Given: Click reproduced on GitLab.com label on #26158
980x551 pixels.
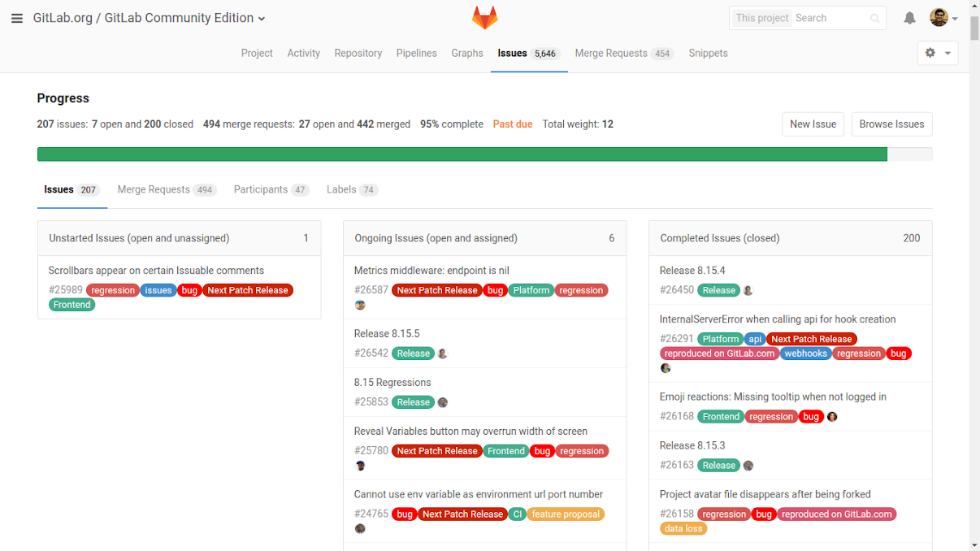Looking at the screenshot, I should pos(837,514).
